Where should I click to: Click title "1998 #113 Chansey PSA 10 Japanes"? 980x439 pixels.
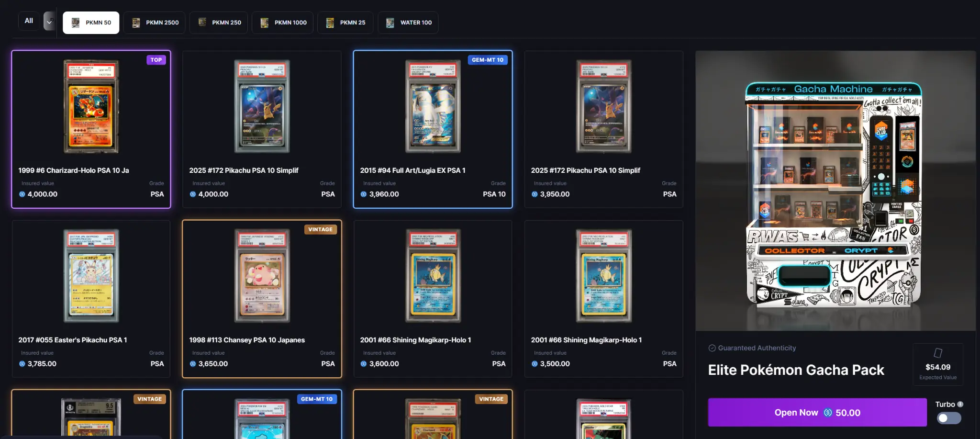247,340
